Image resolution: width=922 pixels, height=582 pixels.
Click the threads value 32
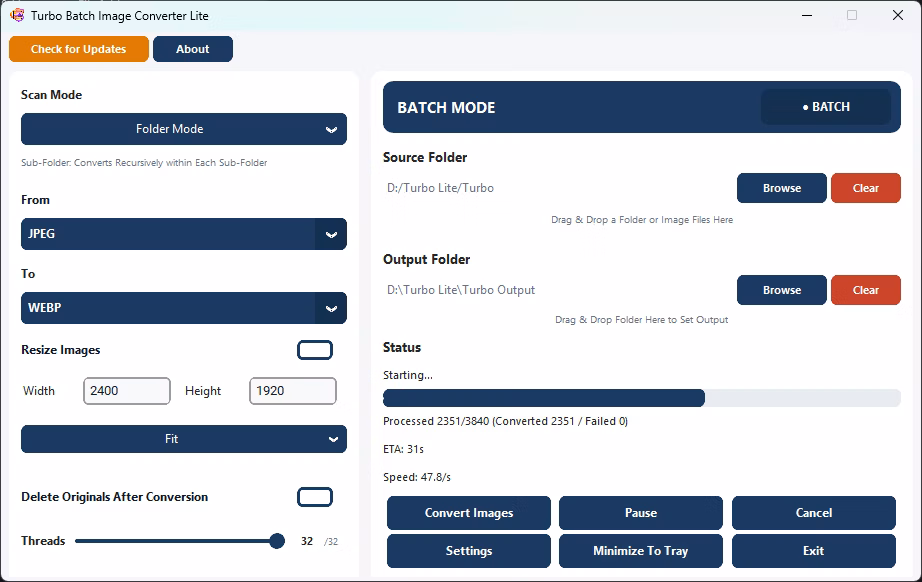tap(307, 541)
